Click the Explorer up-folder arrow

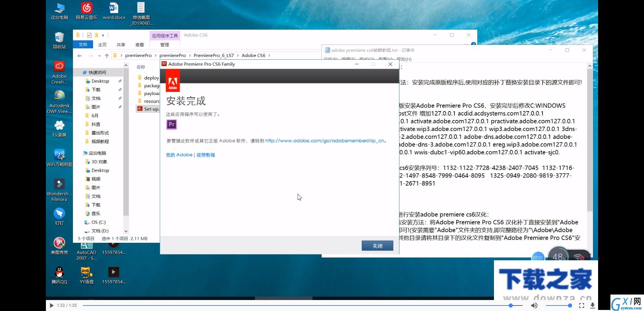107,56
